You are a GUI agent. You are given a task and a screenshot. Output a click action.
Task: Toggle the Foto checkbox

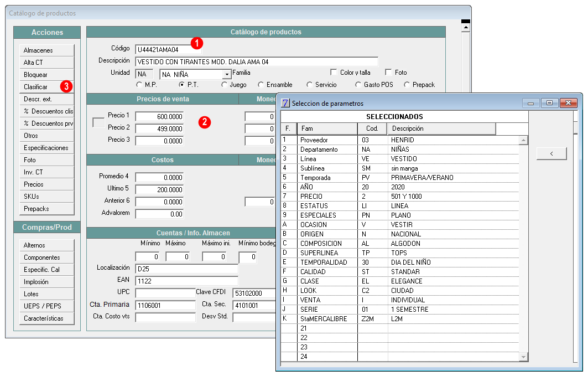(388, 72)
